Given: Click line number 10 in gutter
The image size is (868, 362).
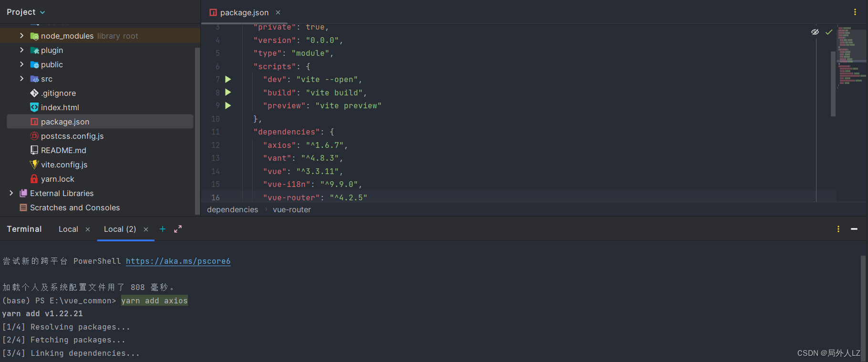Looking at the screenshot, I should (x=216, y=119).
